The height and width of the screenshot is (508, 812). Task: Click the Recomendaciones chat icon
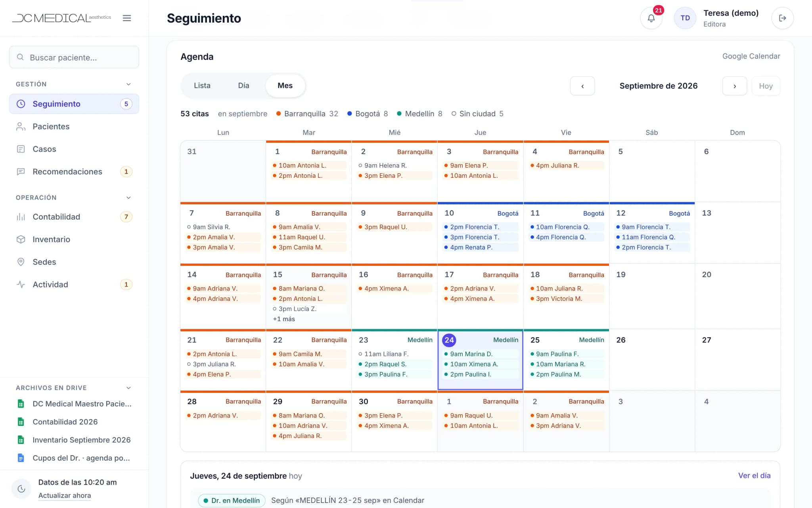pyautogui.click(x=21, y=172)
